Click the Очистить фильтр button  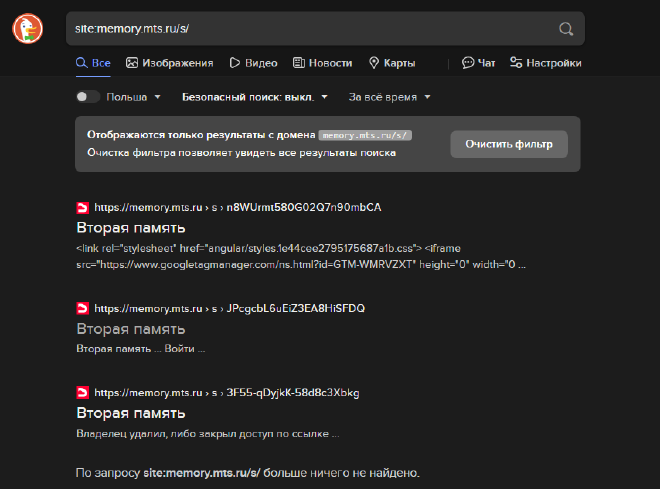[509, 144]
